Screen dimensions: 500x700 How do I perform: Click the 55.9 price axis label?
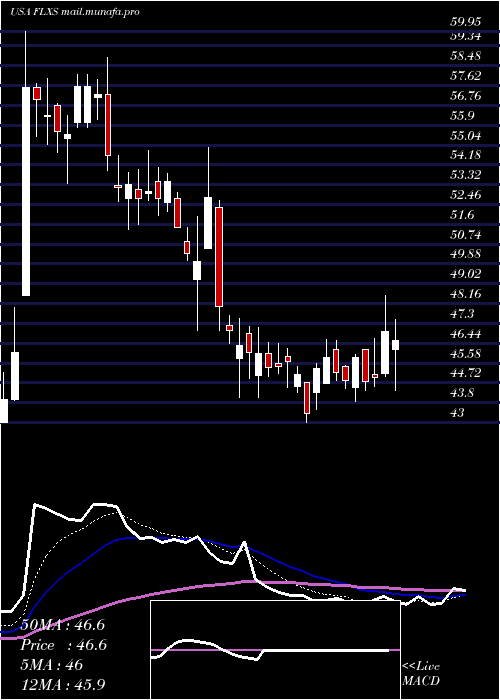(462, 116)
